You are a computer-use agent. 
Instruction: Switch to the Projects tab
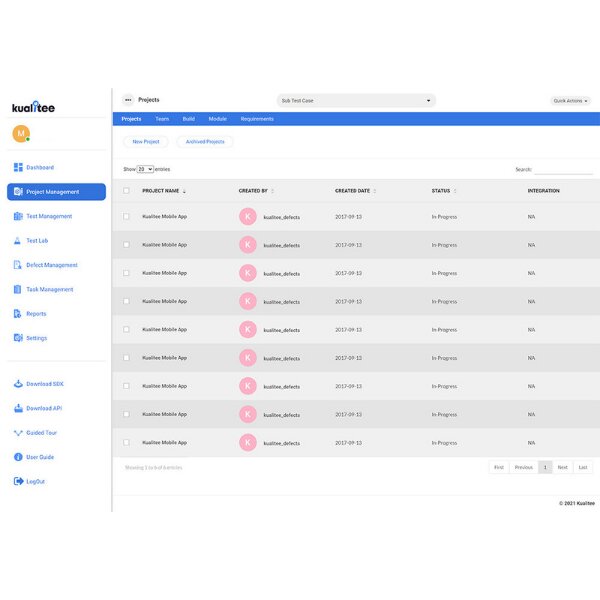point(131,119)
